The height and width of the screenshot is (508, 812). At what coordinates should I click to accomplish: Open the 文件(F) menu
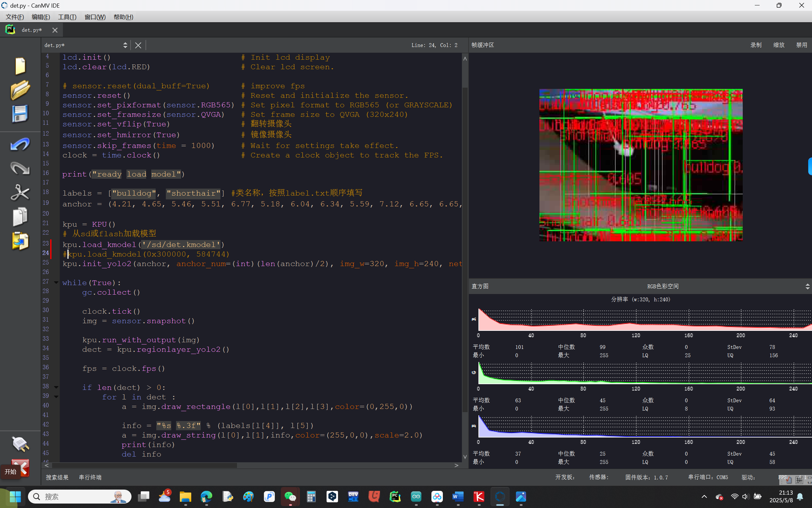15,17
